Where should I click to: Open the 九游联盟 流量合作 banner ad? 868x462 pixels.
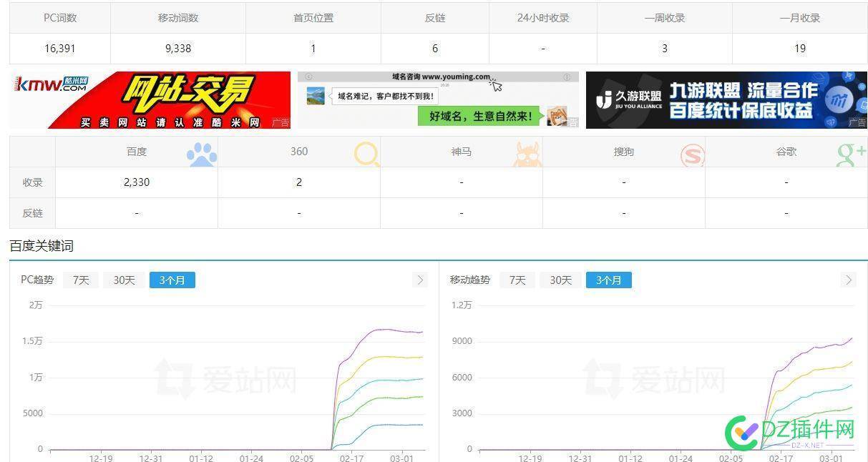click(x=726, y=100)
